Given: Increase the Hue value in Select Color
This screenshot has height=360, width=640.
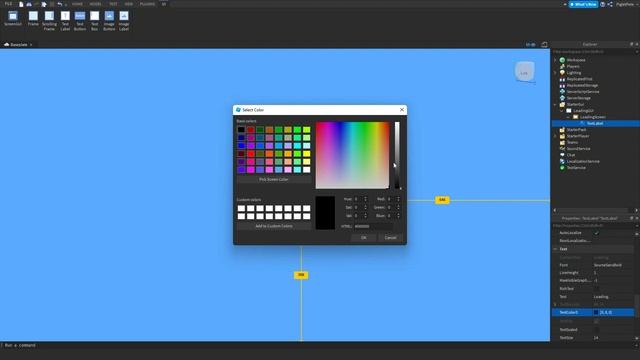Looking at the screenshot, I should 365,198.
